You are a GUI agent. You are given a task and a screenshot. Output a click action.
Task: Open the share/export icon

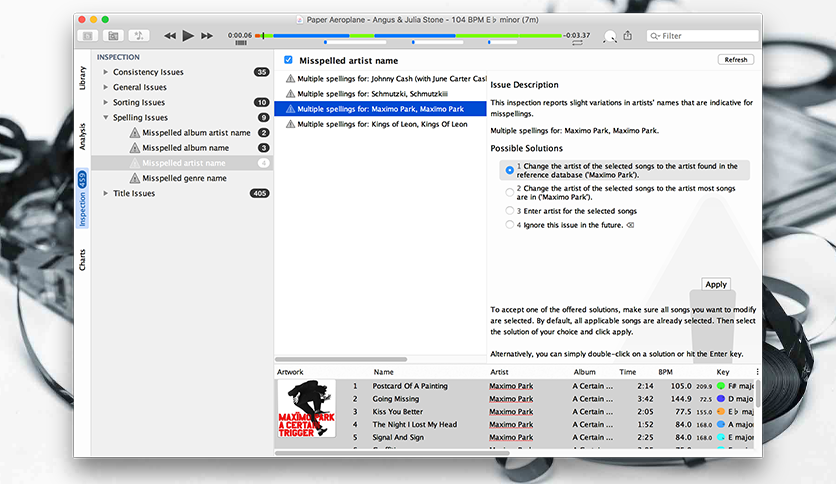pos(628,35)
